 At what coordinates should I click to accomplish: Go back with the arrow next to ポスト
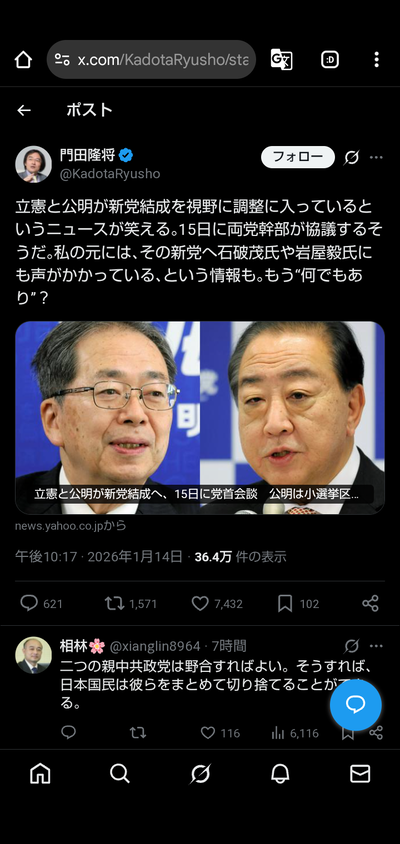[x=24, y=110]
